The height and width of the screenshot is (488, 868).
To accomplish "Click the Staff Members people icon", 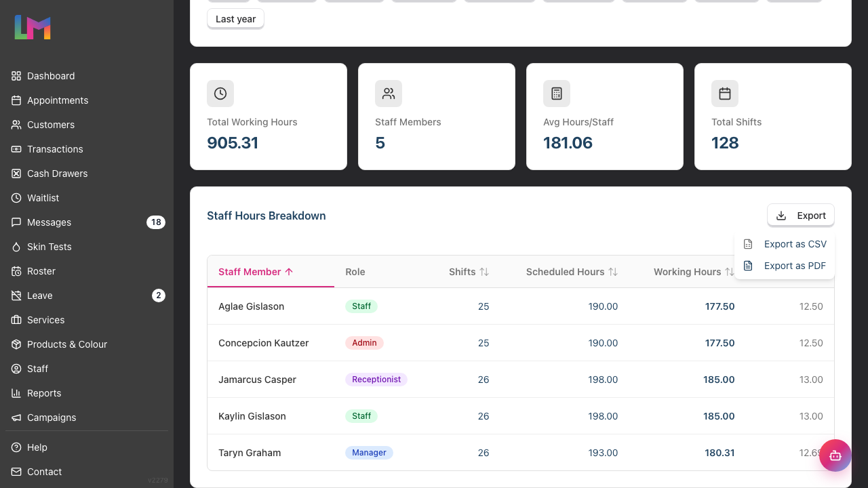I will click(x=389, y=94).
